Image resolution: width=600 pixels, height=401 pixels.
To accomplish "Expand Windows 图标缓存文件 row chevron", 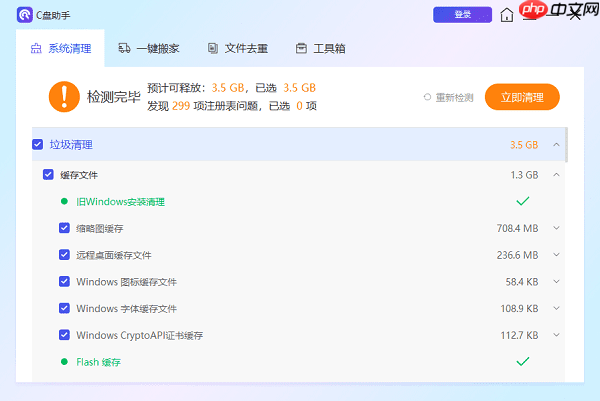I will click(556, 282).
